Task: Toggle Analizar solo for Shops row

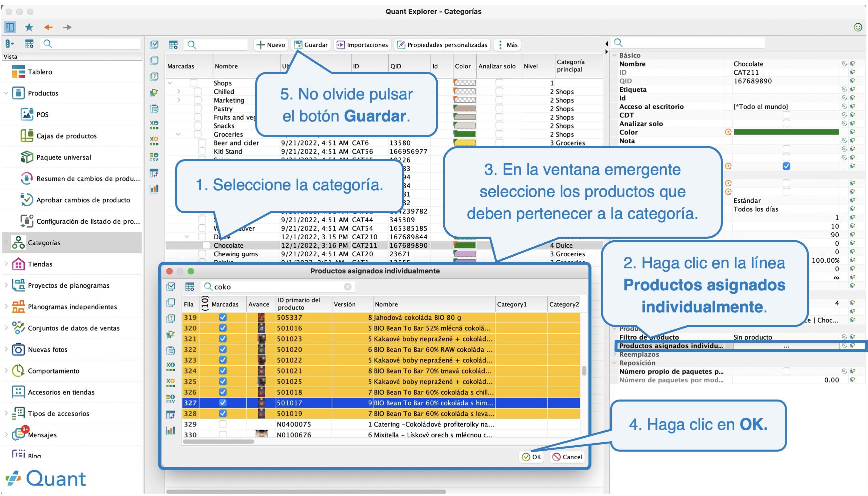Action: [499, 83]
